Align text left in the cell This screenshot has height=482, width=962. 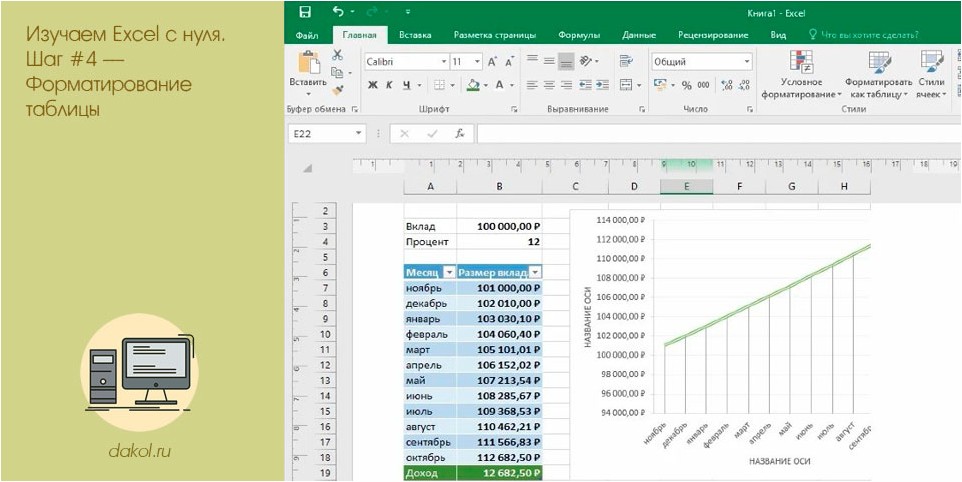click(x=533, y=85)
